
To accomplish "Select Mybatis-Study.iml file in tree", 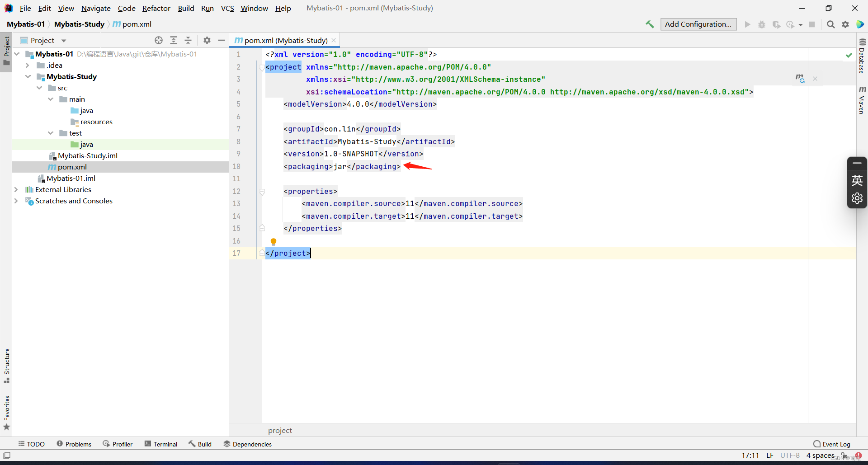I will click(88, 155).
